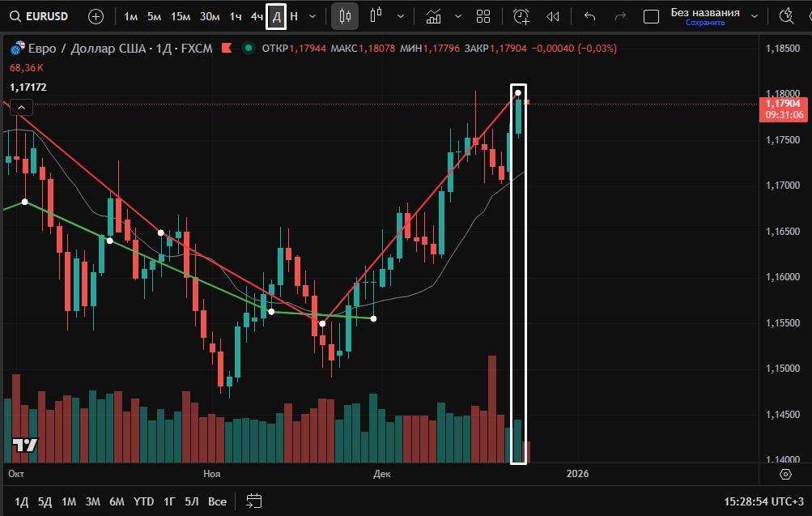Open the go-to-date calendar icon

(253, 501)
